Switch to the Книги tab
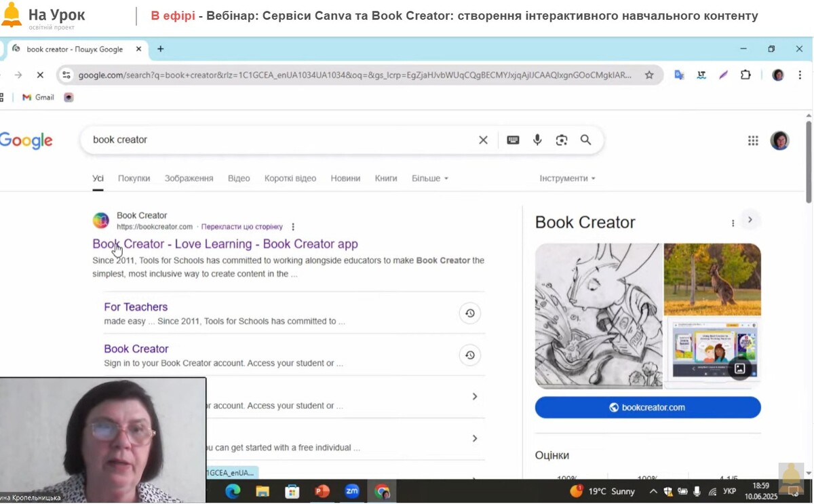Viewport: 814px width, 504px height. 386,178
